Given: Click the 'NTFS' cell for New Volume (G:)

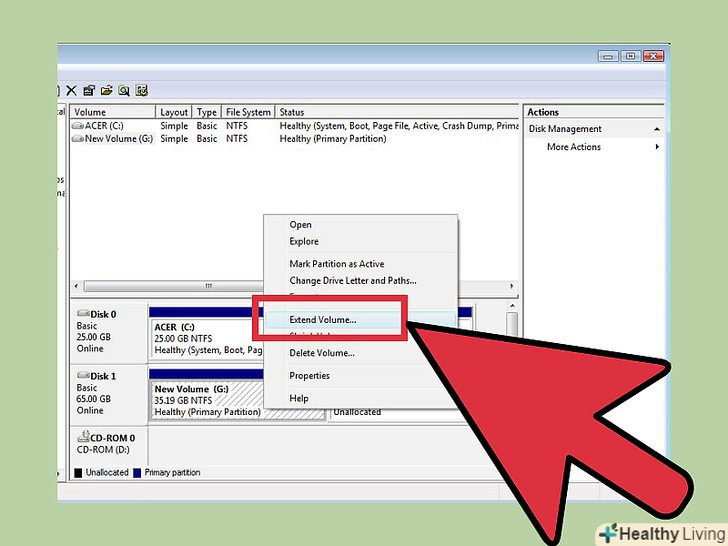Looking at the screenshot, I should point(237,138).
